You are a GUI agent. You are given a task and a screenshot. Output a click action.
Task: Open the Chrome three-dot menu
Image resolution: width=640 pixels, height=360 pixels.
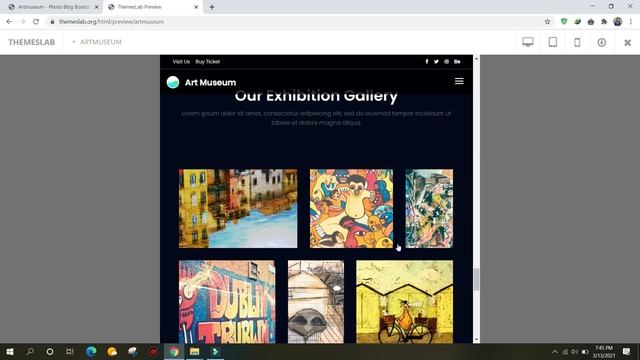point(631,22)
